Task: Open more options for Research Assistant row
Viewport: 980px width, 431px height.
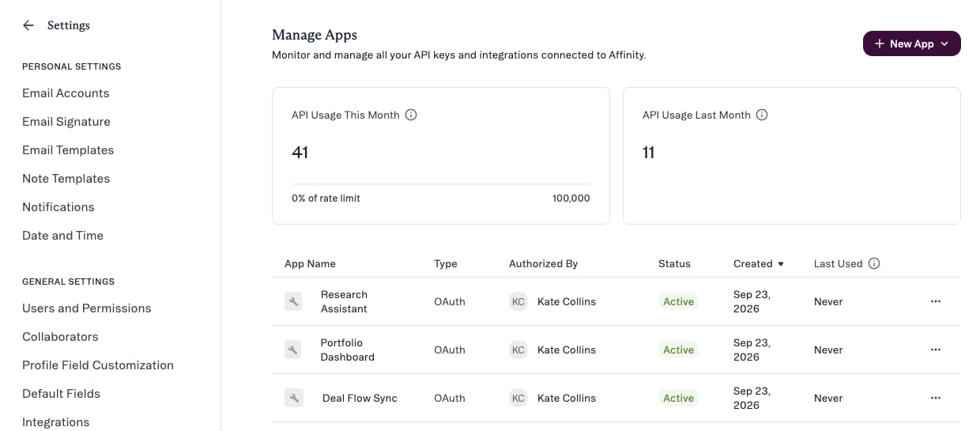Action: pos(936,301)
